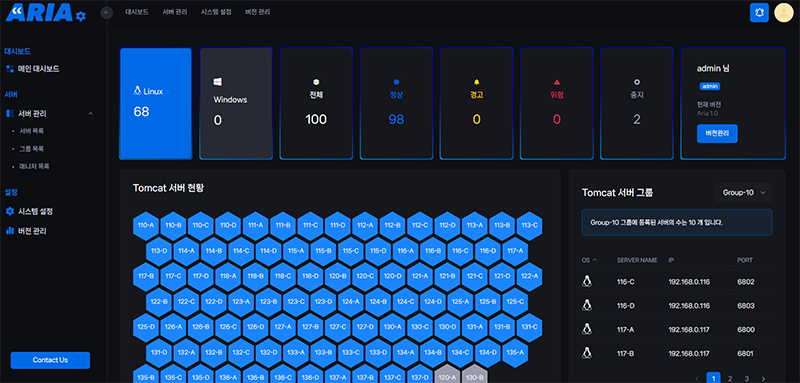This screenshot has width=800, height=383.
Task: Collapse the 서버 관리 sidebar section chevron
Action: pyautogui.click(x=91, y=113)
